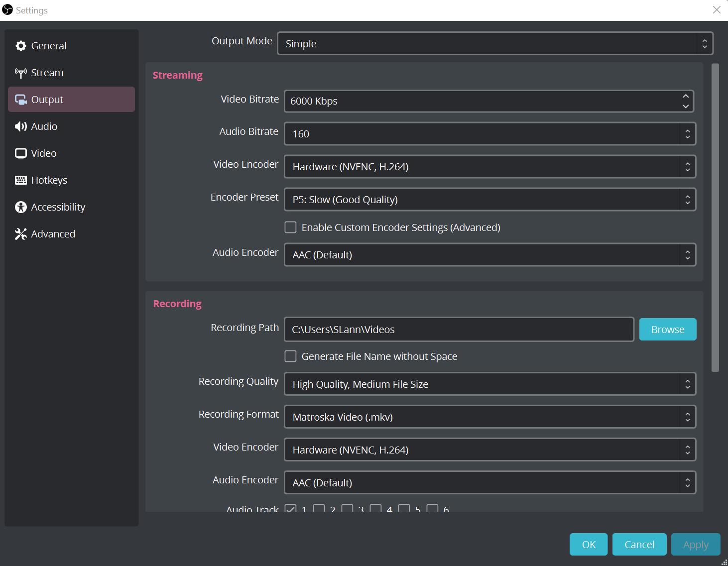Image resolution: width=728 pixels, height=566 pixels.
Task: Open the Recording Format dropdown
Action: tap(490, 417)
